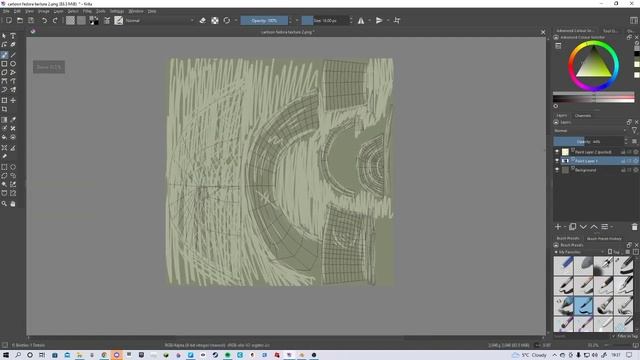Lock the Background layer
Image resolution: width=640 pixels, height=360 pixels.
point(623,170)
